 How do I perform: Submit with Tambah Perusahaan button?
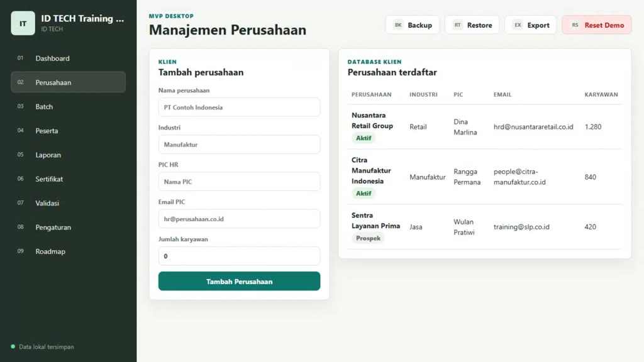(239, 281)
